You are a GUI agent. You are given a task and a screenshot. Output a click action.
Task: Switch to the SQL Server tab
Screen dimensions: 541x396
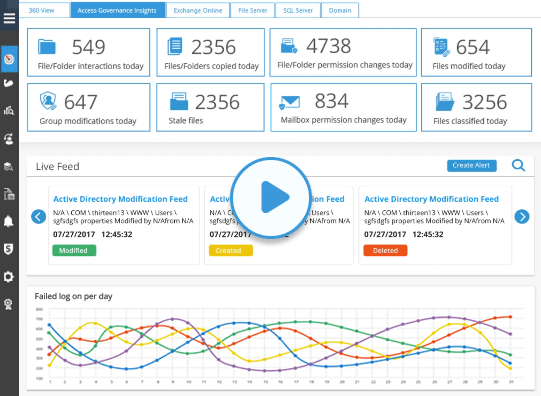click(298, 10)
